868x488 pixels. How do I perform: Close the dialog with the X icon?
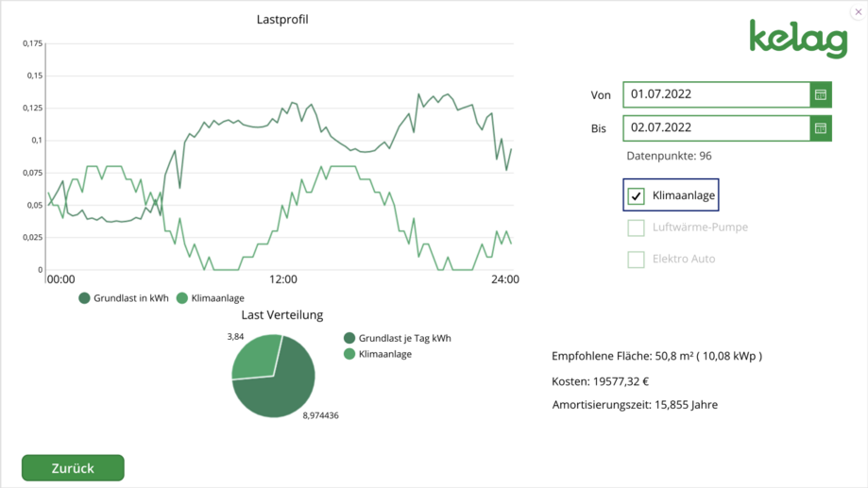858,12
